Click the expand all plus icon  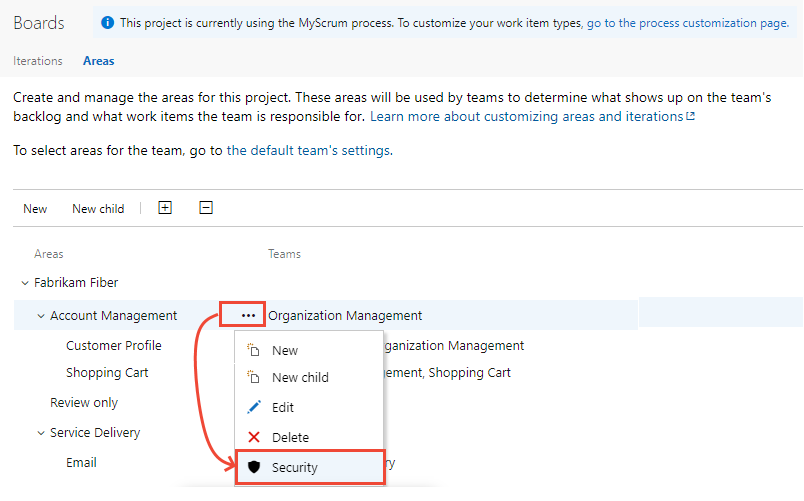click(165, 208)
